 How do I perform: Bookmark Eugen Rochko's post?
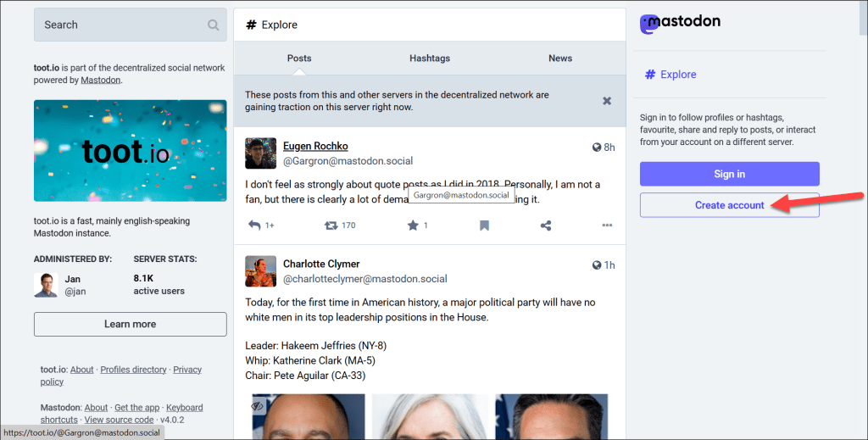pos(484,226)
